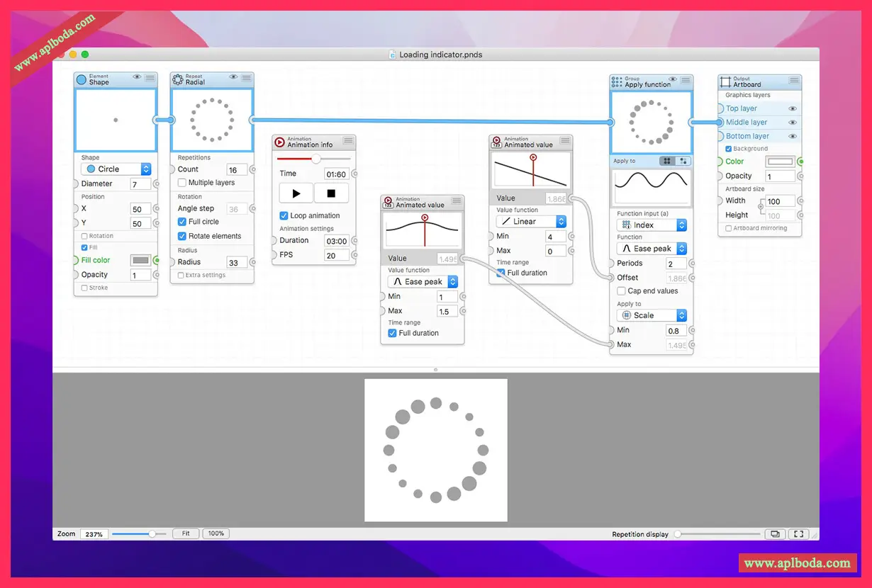Click the Fit zoom button

tap(186, 533)
